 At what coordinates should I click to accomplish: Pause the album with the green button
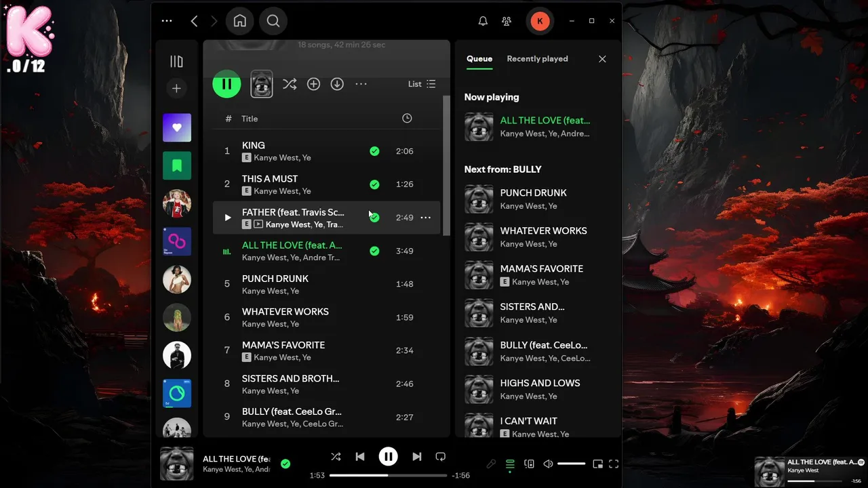coord(227,84)
